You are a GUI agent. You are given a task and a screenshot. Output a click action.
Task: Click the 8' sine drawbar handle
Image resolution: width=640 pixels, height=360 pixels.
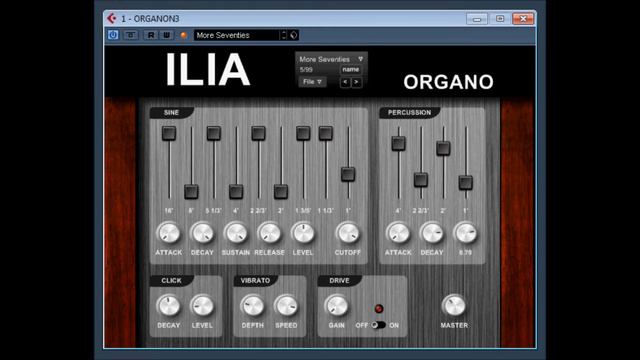(191, 191)
